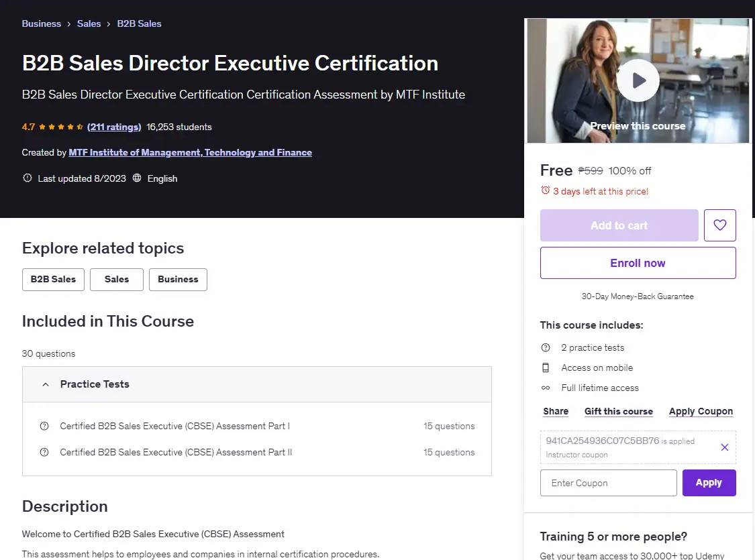Open Certified B2B Sales Executive Assessment Part II

(176, 452)
